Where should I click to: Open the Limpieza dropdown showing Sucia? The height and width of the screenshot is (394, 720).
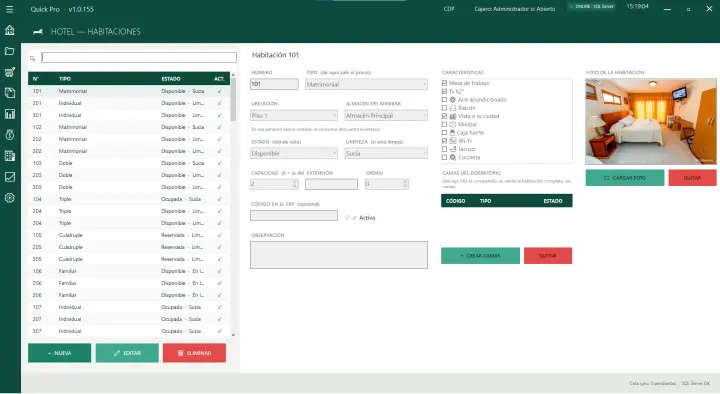point(386,153)
